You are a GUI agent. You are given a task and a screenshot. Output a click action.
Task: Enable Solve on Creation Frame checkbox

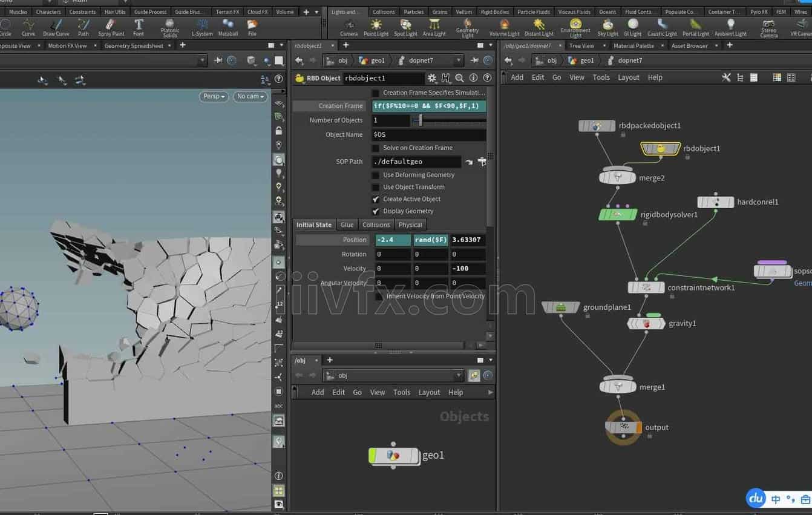click(375, 148)
